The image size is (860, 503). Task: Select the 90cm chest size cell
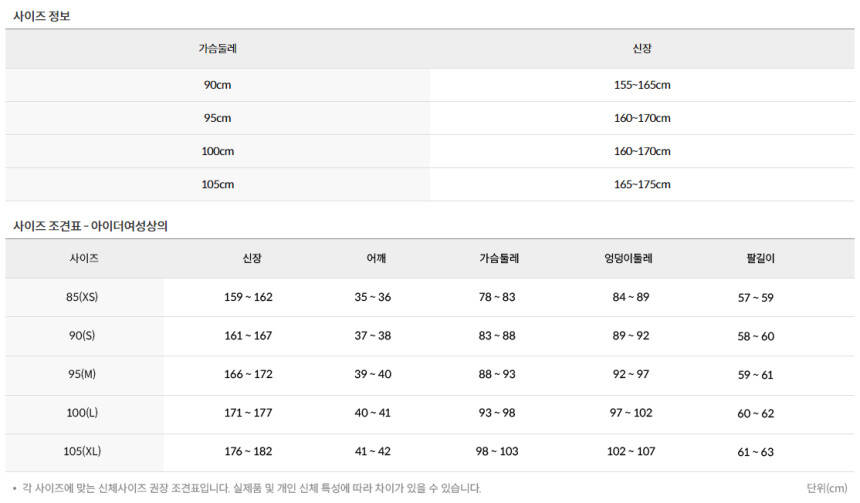(217, 85)
